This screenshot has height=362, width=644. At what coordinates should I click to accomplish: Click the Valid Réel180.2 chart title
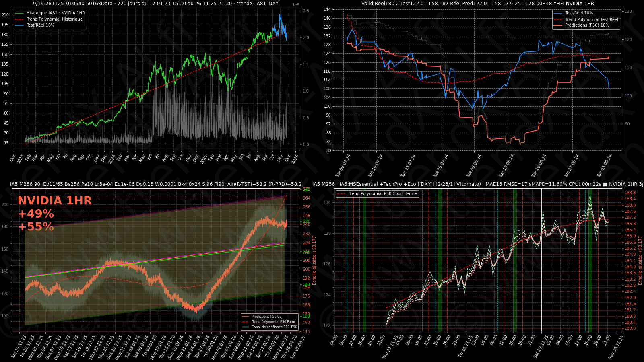tap(477, 4)
